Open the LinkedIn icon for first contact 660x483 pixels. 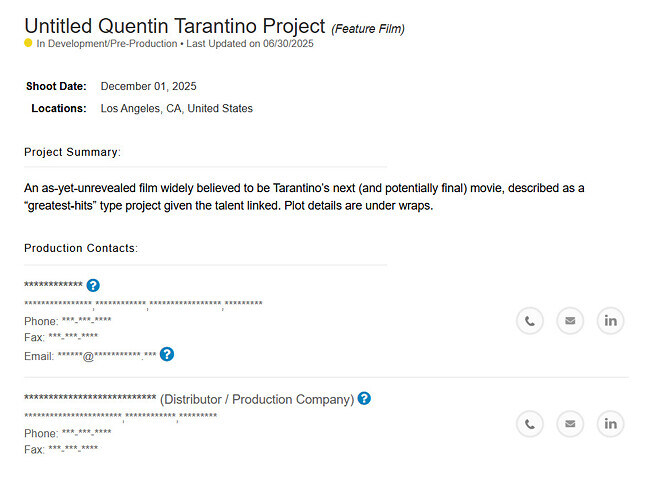tap(610, 321)
